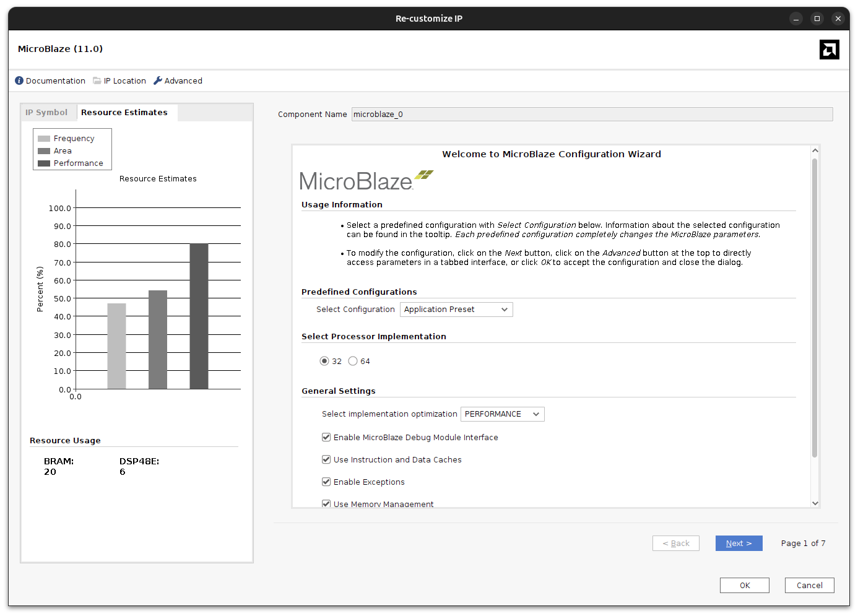The height and width of the screenshot is (616, 858).
Task: Uncheck Use Instruction and Data Caches
Action: (326, 459)
